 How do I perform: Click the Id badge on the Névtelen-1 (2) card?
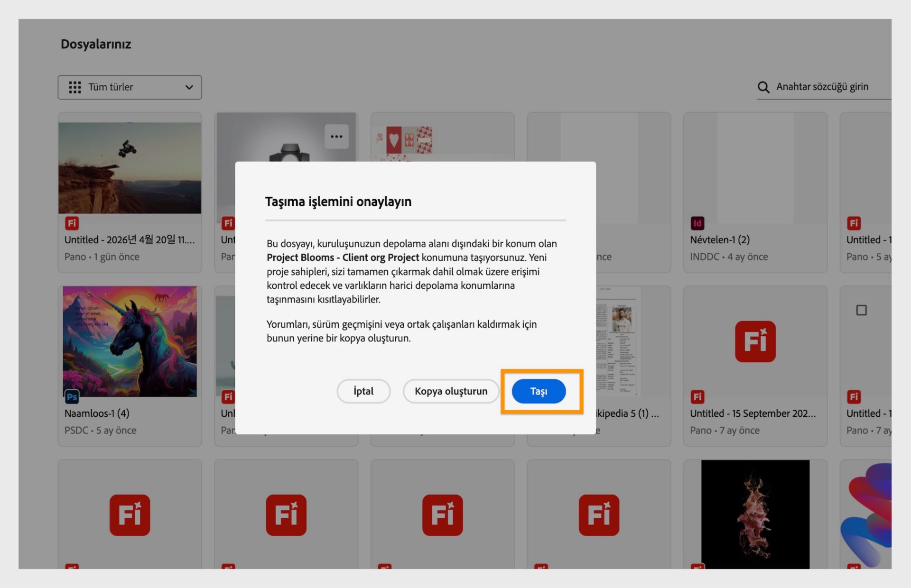[697, 223]
